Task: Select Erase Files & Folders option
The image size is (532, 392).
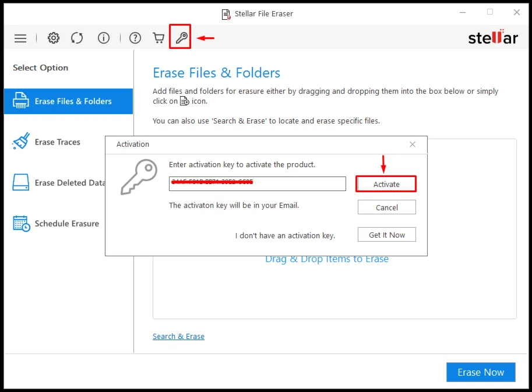Action: coord(69,101)
